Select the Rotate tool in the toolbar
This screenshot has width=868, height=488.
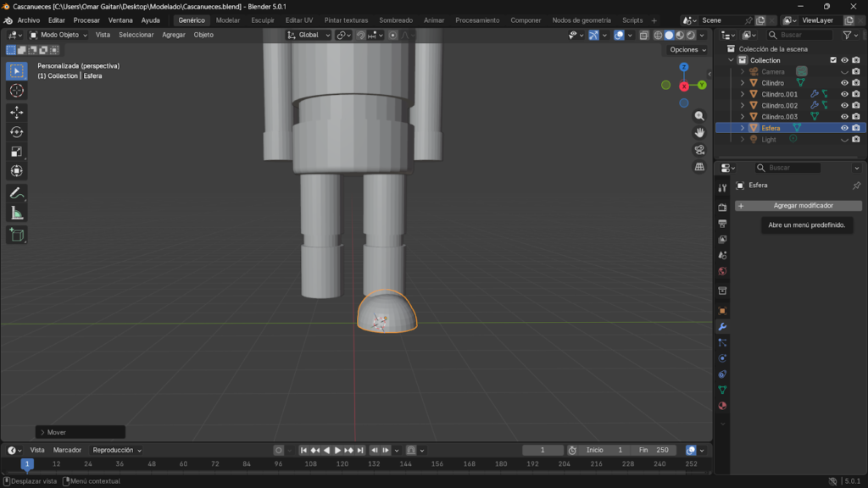pyautogui.click(x=17, y=131)
